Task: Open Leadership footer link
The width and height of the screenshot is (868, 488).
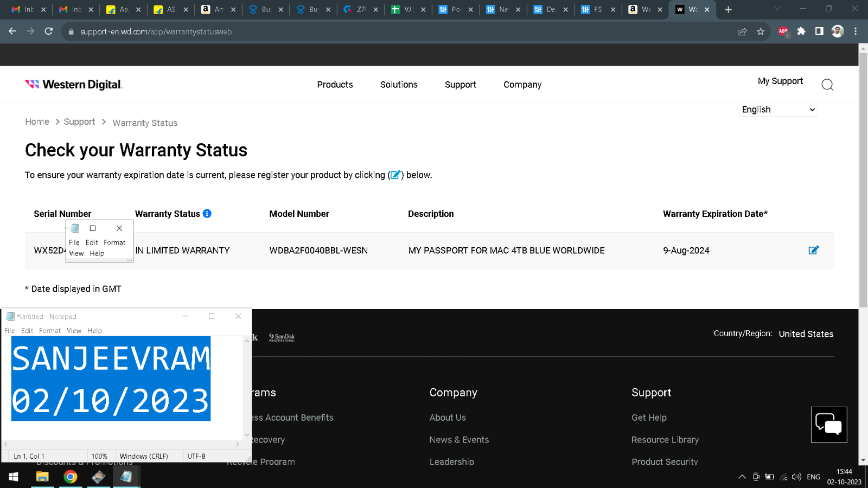Action: (452, 461)
